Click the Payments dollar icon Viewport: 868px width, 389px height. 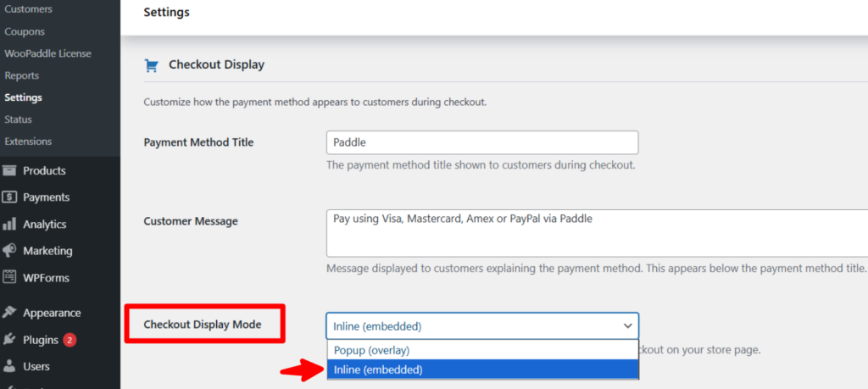click(x=8, y=197)
